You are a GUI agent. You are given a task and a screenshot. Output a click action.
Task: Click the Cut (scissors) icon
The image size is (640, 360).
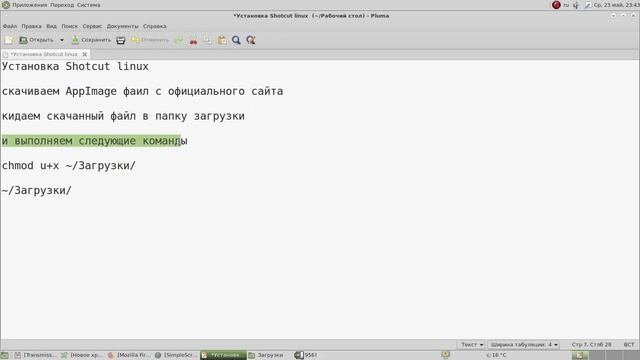coord(193,40)
